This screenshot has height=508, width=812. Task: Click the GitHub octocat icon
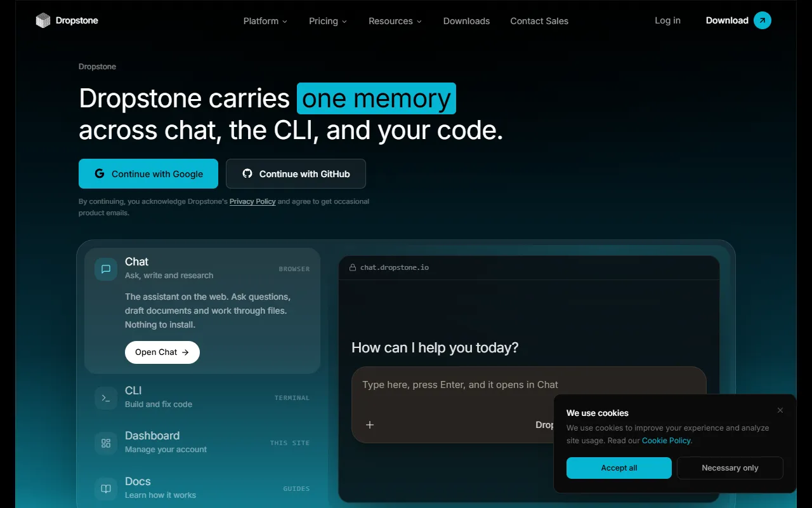[247, 173]
